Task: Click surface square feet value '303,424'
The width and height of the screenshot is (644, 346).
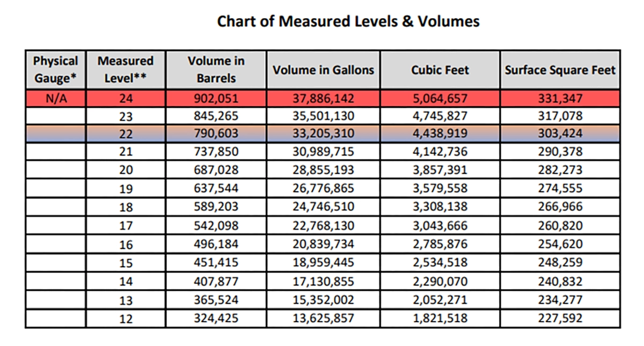Action: click(560, 134)
